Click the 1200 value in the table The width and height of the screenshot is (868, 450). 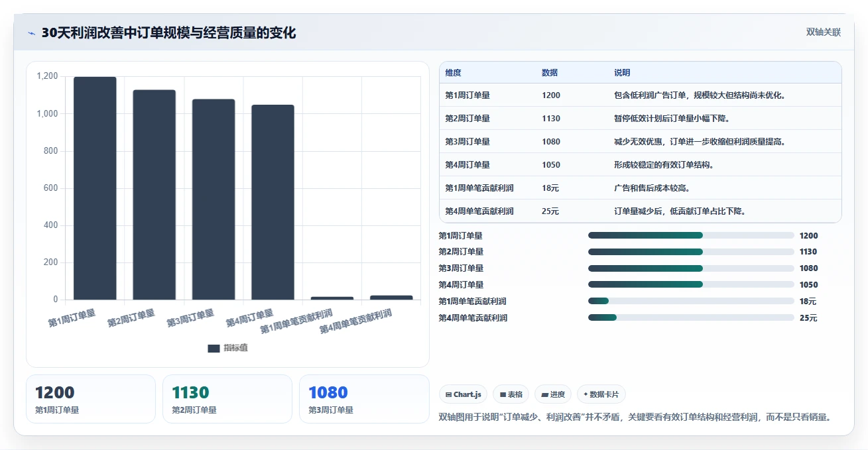point(551,95)
